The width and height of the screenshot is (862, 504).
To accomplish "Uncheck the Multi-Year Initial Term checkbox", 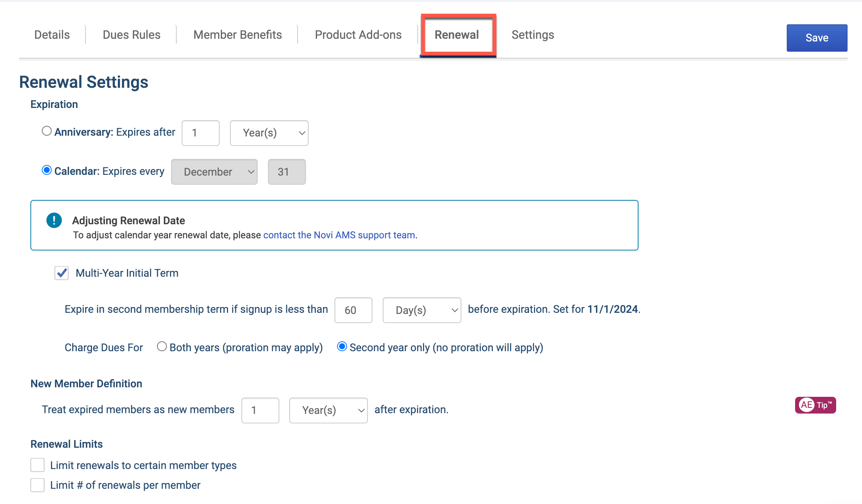I will [62, 273].
